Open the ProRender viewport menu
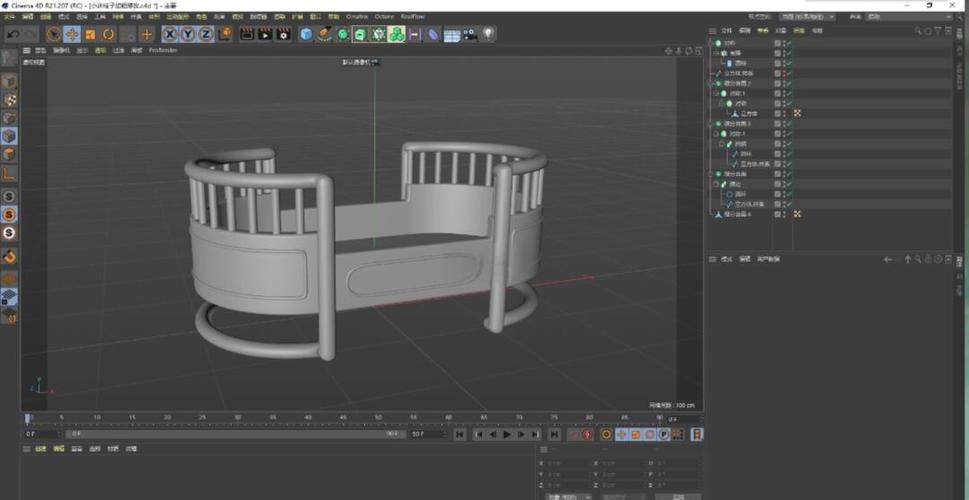 pyautogui.click(x=163, y=51)
